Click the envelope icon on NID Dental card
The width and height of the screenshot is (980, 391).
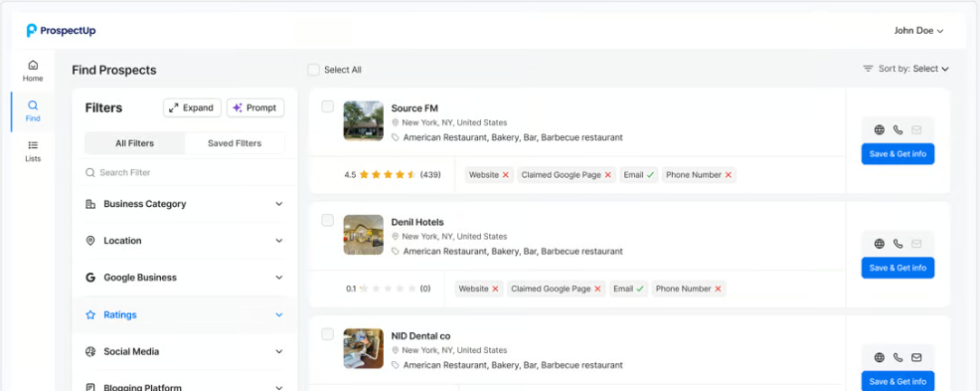click(916, 358)
